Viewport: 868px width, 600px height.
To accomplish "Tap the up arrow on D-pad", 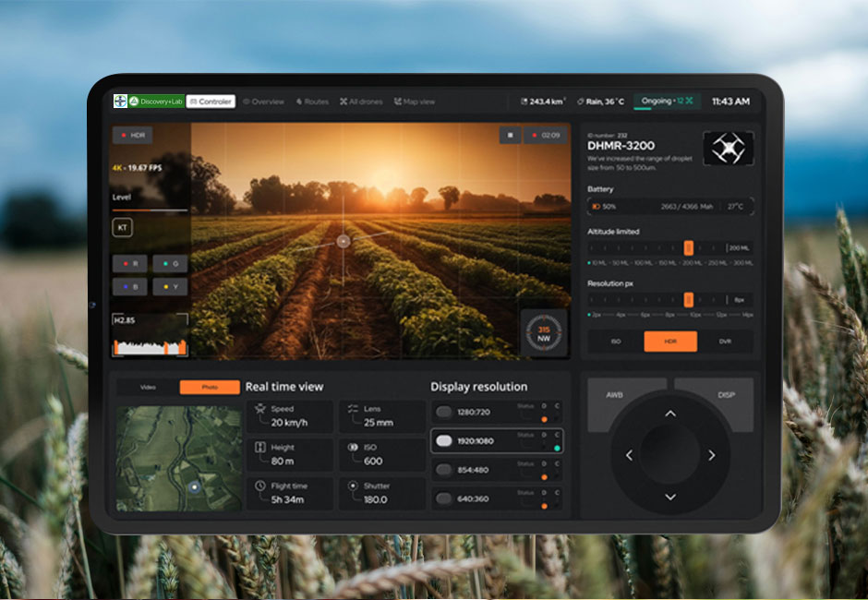I will [x=670, y=414].
